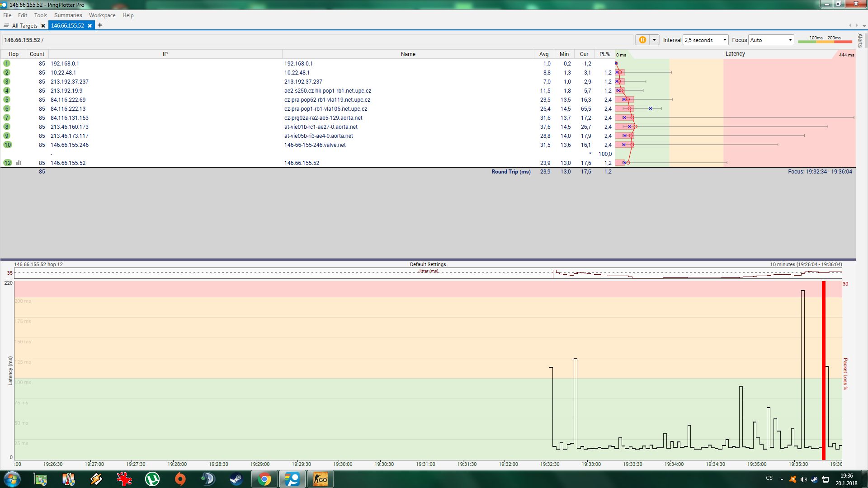868x488 pixels.
Task: Toggle timeline graph icon on hop 12
Action: (x=19, y=163)
